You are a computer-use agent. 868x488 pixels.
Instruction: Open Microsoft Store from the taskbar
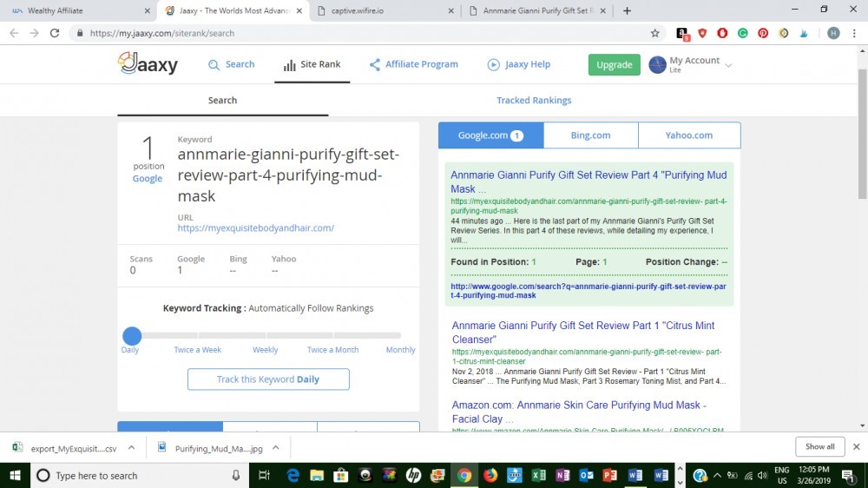click(x=340, y=475)
